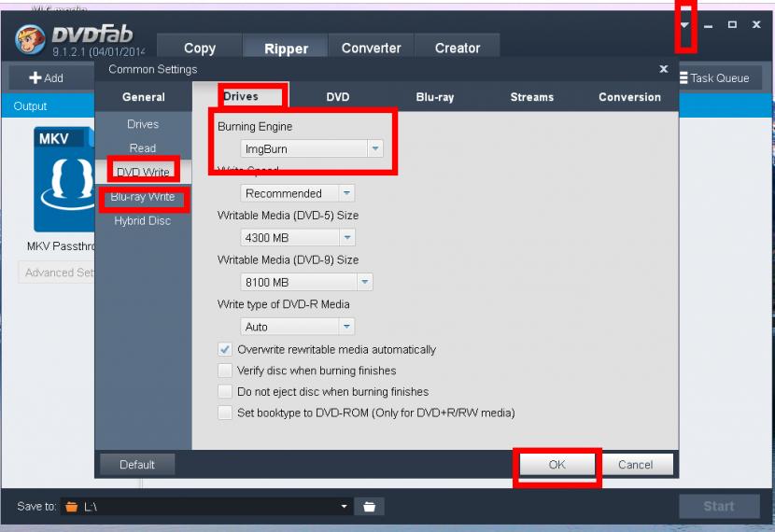Open the main menu dropdown arrow in title bar
Viewport: 775px width, 532px height.
pos(684,25)
